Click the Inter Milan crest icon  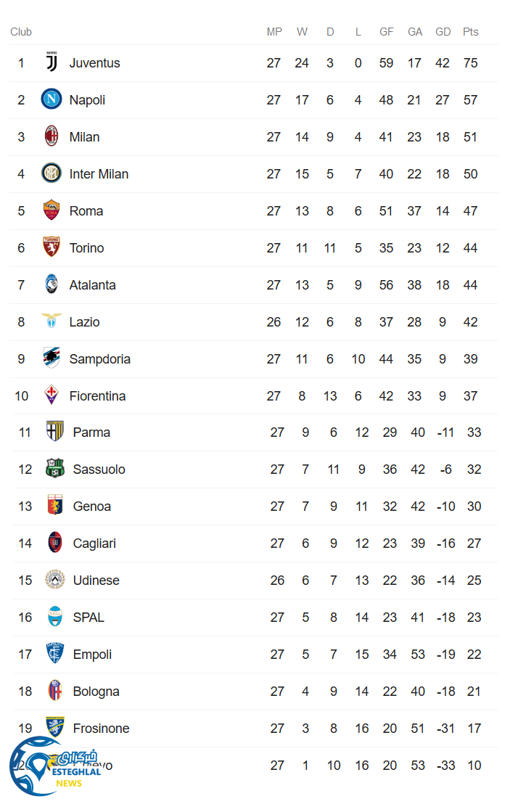(52, 173)
